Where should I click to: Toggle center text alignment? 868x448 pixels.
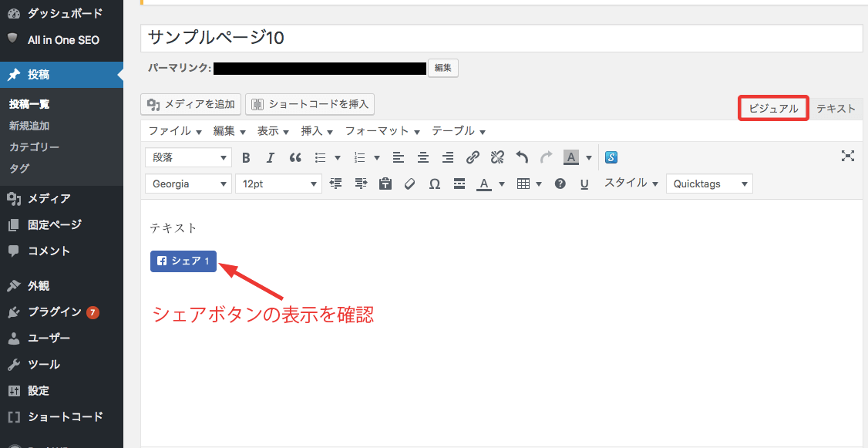[423, 158]
